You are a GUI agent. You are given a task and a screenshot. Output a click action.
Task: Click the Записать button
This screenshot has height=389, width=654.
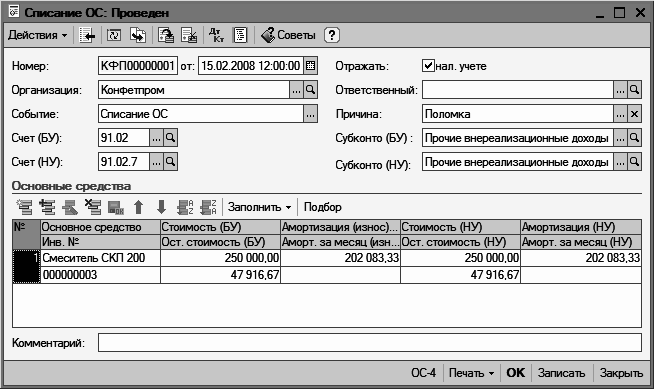coord(561,373)
